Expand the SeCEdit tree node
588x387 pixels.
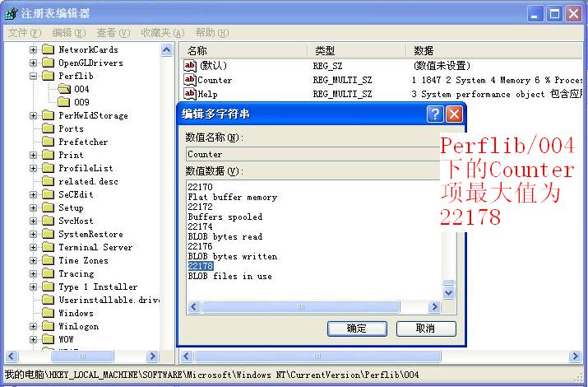point(34,194)
